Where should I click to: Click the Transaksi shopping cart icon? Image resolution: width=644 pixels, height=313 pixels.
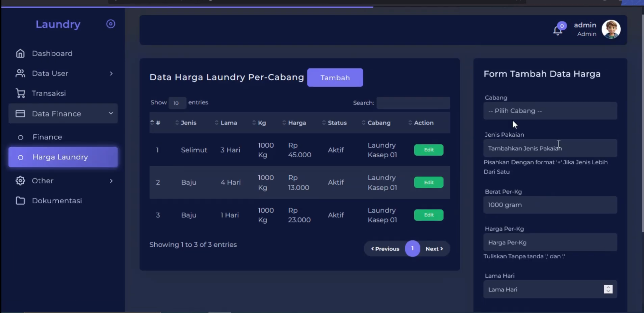(20, 93)
